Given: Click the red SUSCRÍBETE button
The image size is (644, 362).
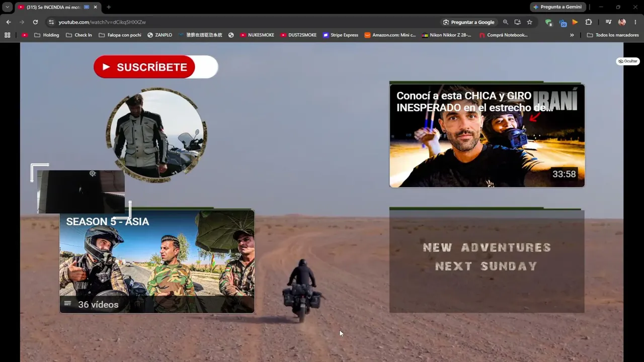Looking at the screenshot, I should point(144,67).
